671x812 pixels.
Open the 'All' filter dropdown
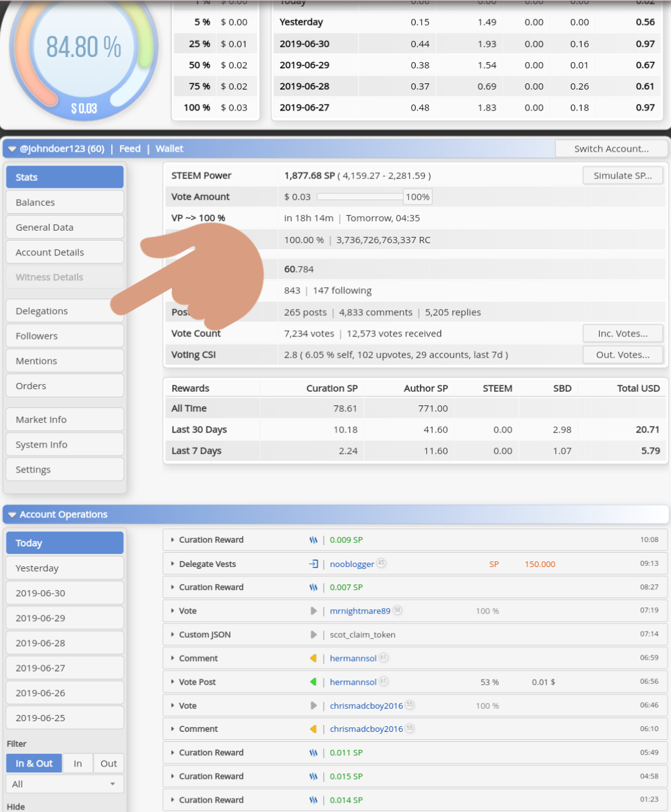pyautogui.click(x=65, y=784)
